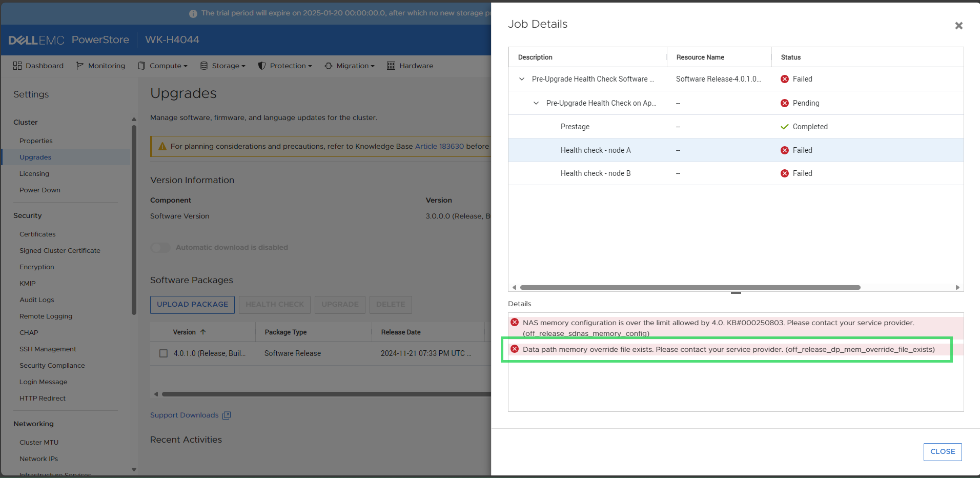Open the Storage dropdown menu
Image resolution: width=980 pixels, height=478 pixels.
pyautogui.click(x=223, y=66)
